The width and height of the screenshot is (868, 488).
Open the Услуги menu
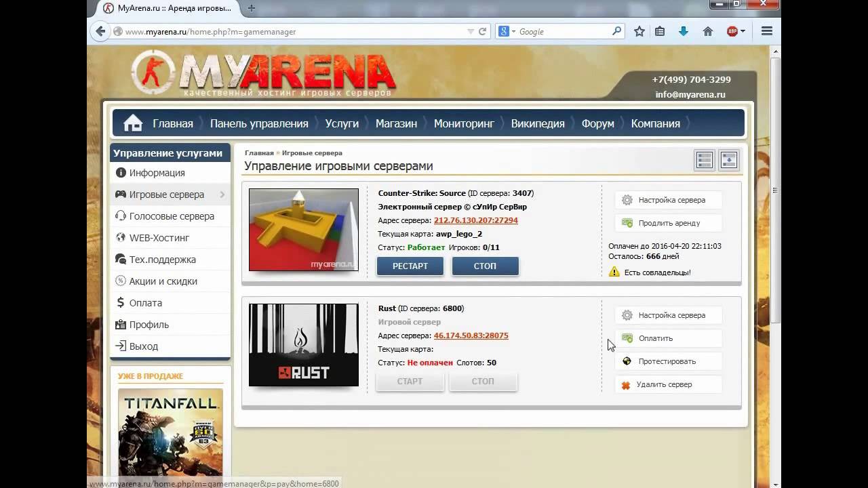[342, 123]
